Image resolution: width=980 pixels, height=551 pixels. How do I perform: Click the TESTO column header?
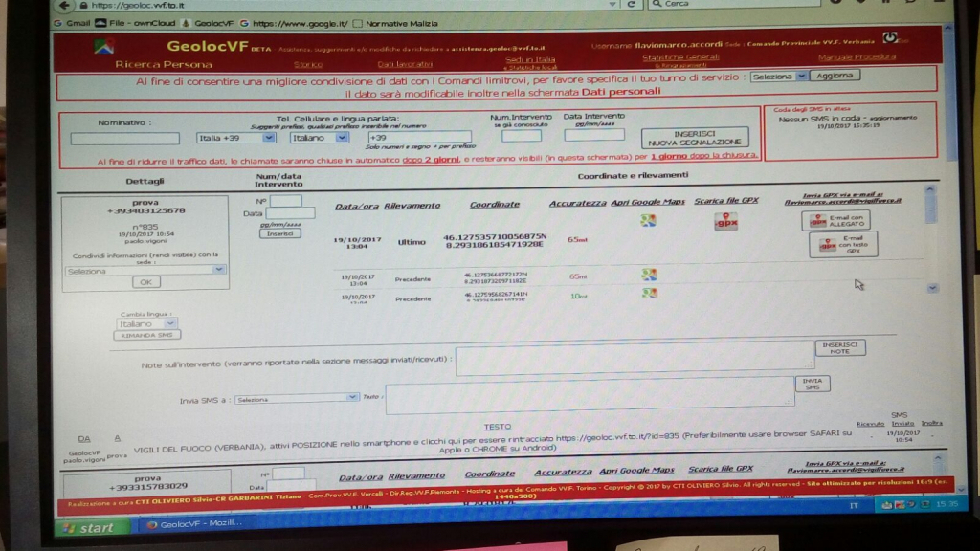[x=498, y=427]
